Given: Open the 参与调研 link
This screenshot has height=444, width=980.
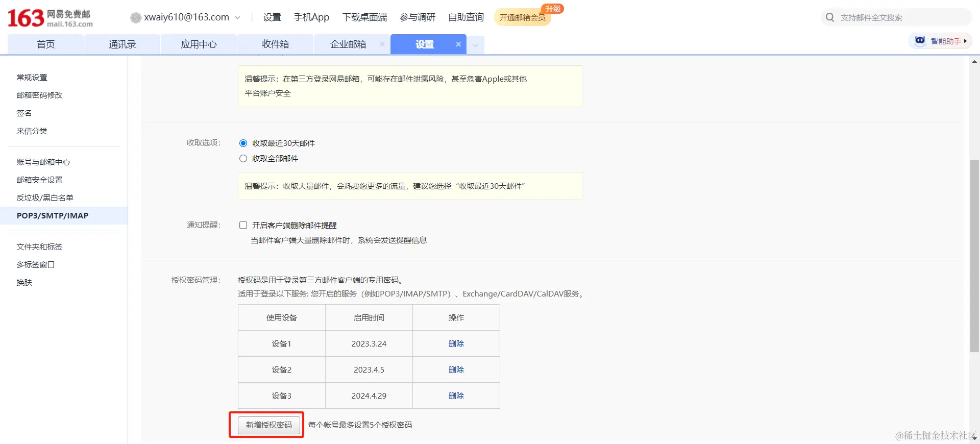Looking at the screenshot, I should 418,17.
